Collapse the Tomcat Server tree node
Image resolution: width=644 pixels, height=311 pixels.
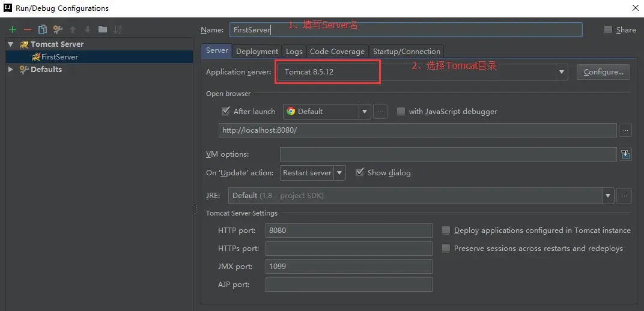(x=11, y=44)
